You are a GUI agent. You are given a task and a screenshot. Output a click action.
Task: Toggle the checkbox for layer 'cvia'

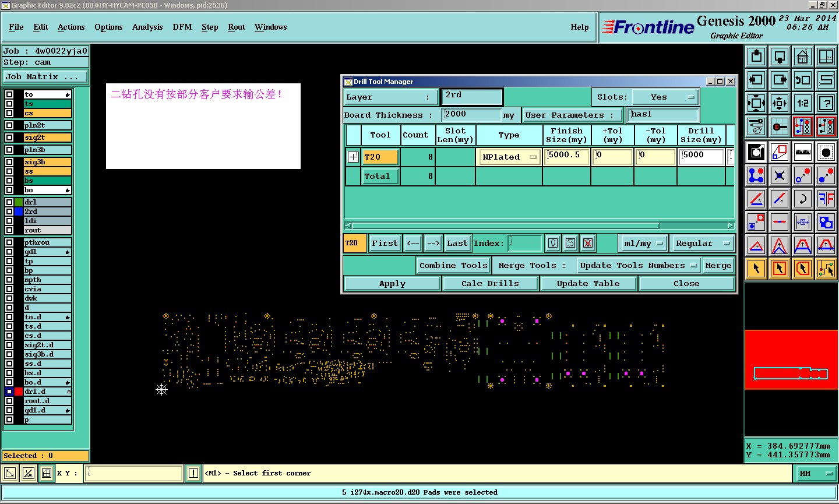click(9, 289)
